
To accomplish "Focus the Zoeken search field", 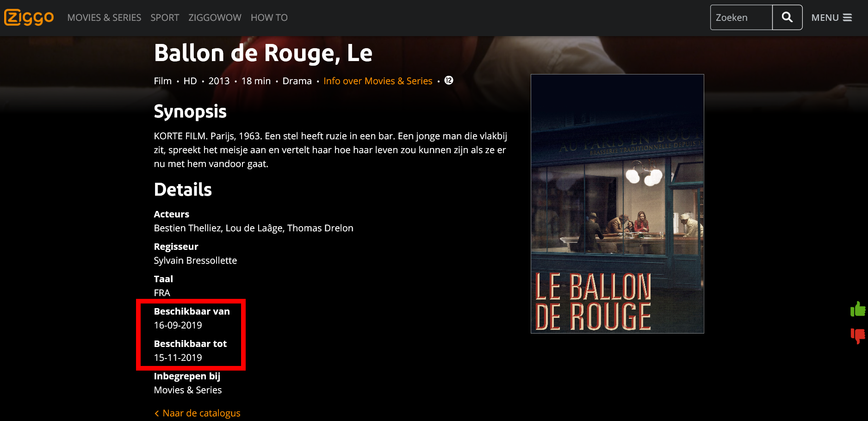I will click(x=741, y=18).
